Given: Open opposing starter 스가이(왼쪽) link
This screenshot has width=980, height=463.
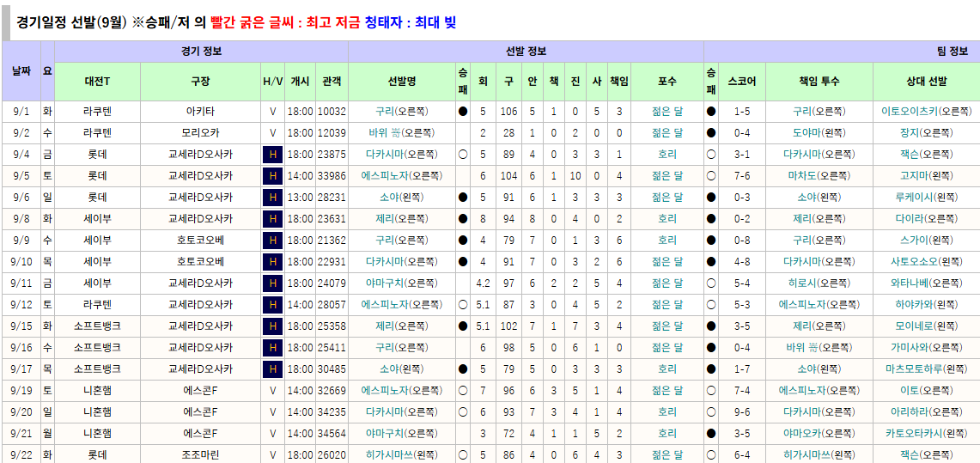Looking at the screenshot, I should [926, 241].
